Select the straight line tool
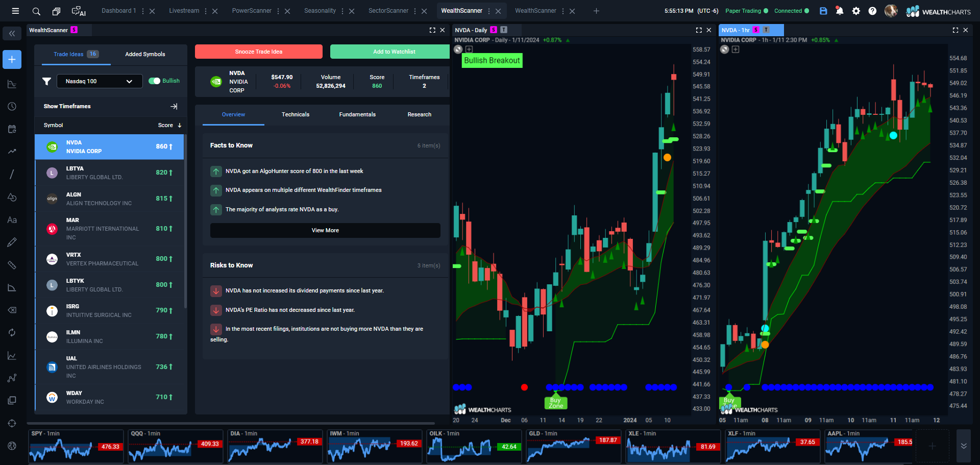980x465 pixels. (12, 174)
